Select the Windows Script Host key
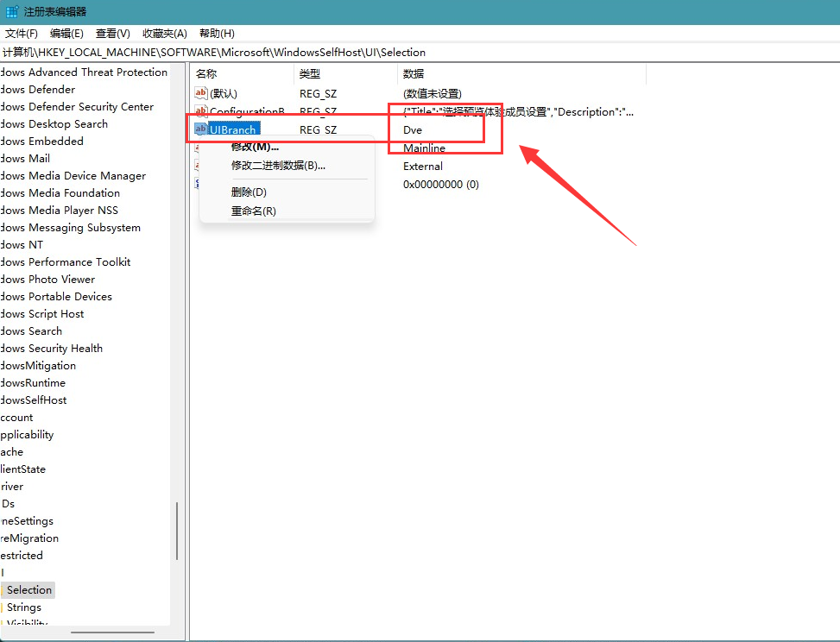Viewport: 840px width, 642px height. click(x=42, y=314)
